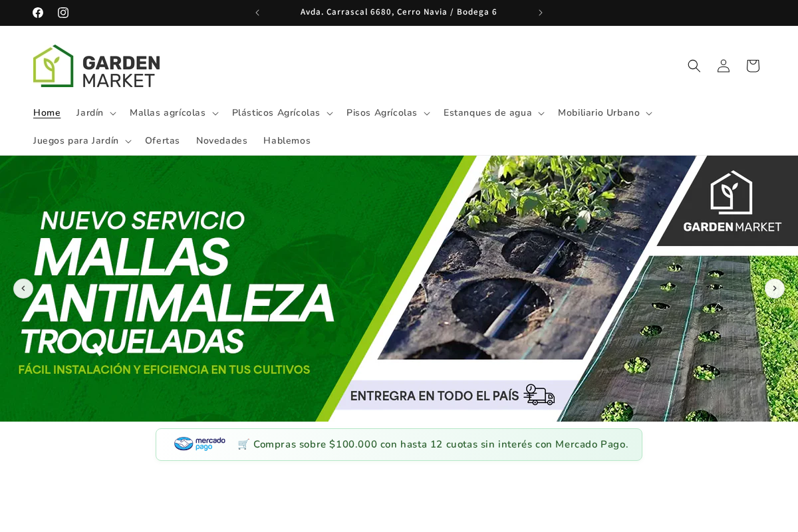Open the Novedades menu item
Viewport: 798px width, 532px height.
click(221, 140)
